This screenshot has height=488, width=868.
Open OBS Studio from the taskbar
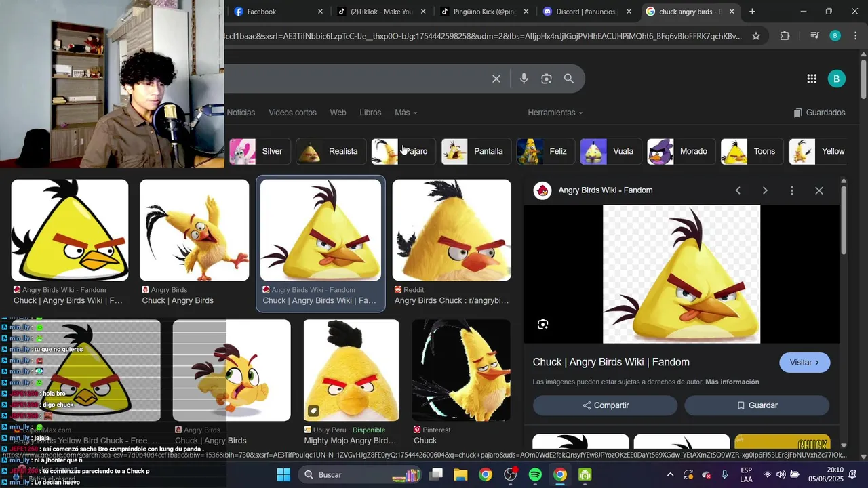tap(511, 474)
